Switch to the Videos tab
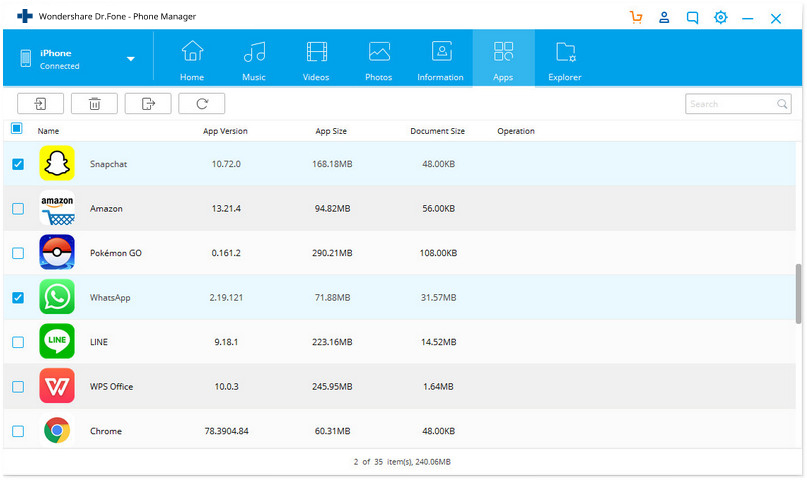Image resolution: width=807 pixels, height=480 pixels. (316, 60)
